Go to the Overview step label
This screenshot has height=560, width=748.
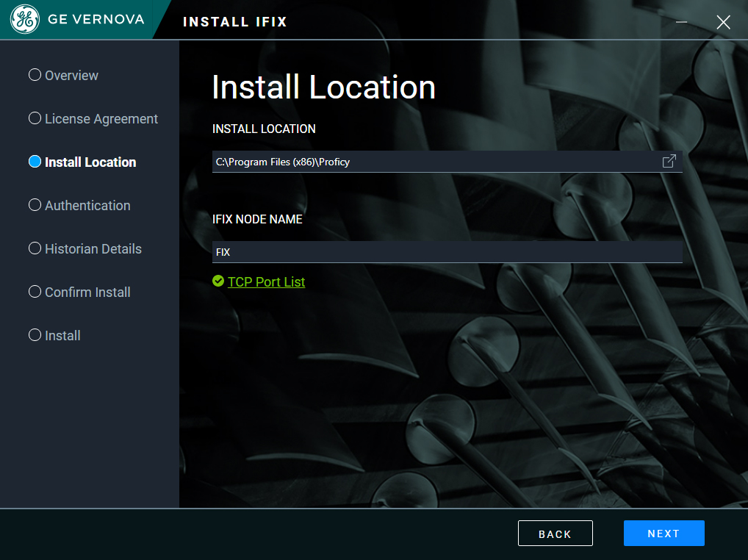click(71, 76)
